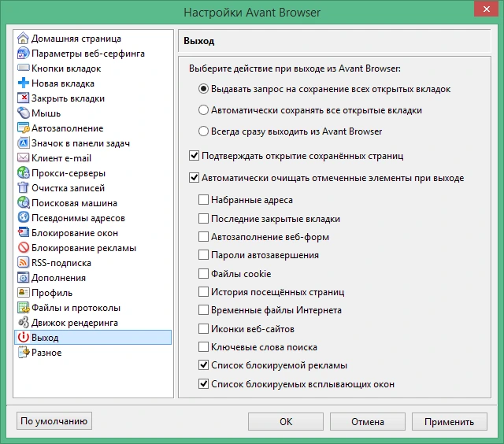Disable Список блокируемой рекламы checkbox

[203, 365]
